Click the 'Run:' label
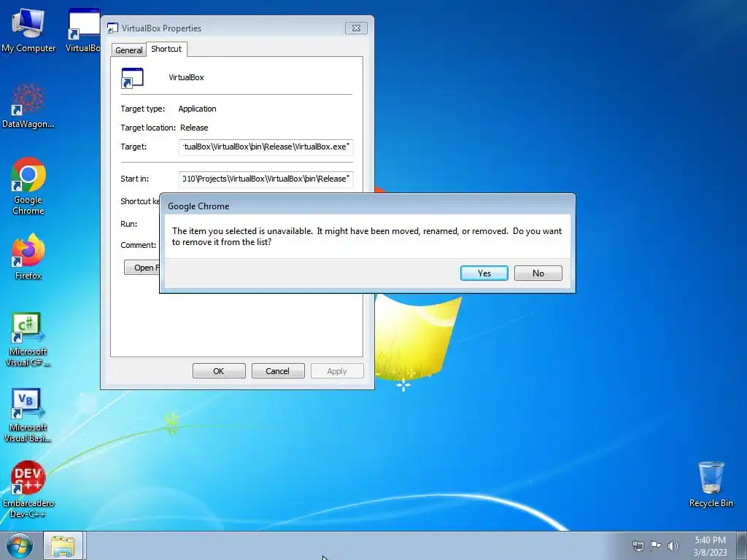This screenshot has height=560, width=747. [x=128, y=224]
